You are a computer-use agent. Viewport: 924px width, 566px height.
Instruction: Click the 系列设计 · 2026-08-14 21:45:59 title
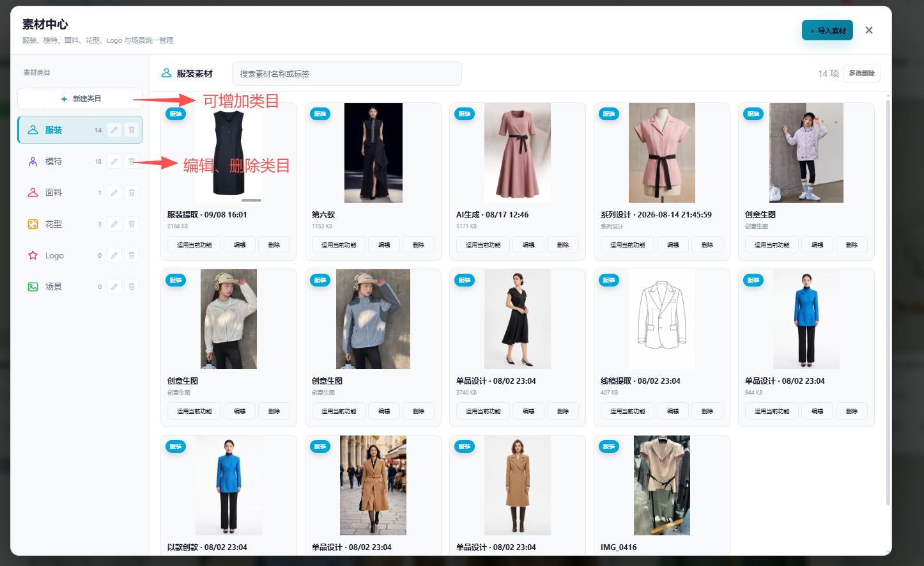tap(656, 215)
